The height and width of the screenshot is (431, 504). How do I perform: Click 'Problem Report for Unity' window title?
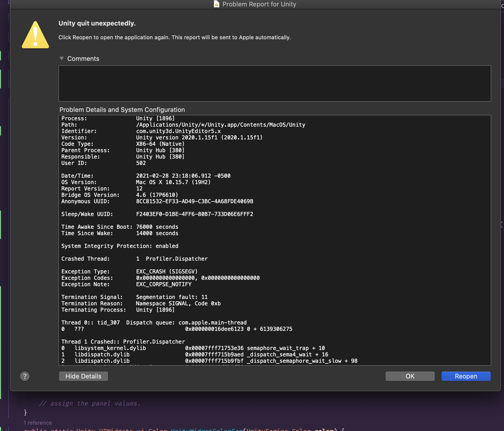tap(259, 4)
